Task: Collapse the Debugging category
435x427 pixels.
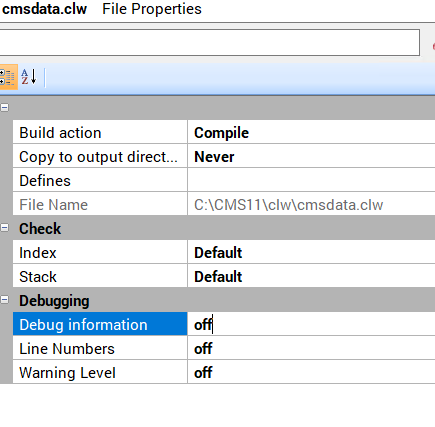Action: (x=5, y=300)
